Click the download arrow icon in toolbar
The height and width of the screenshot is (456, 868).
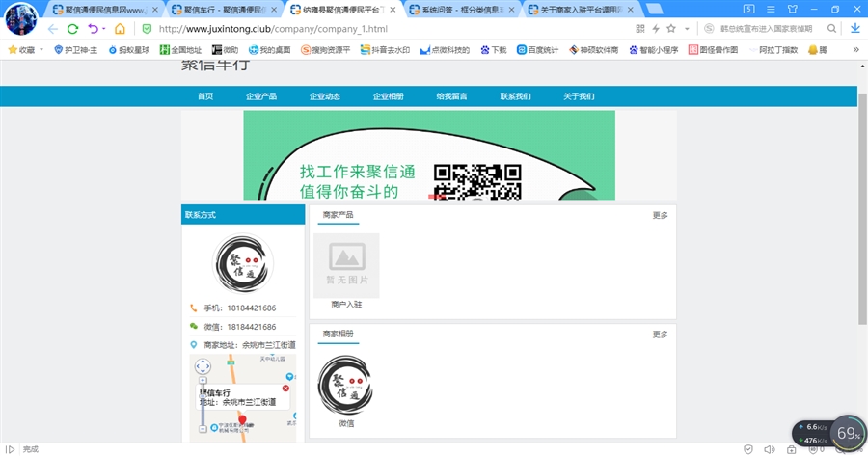(854, 29)
